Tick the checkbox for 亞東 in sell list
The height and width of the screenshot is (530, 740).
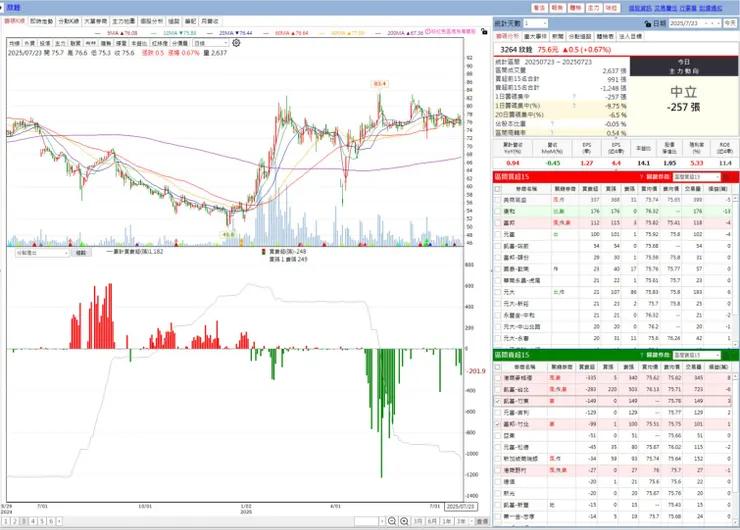(497, 436)
